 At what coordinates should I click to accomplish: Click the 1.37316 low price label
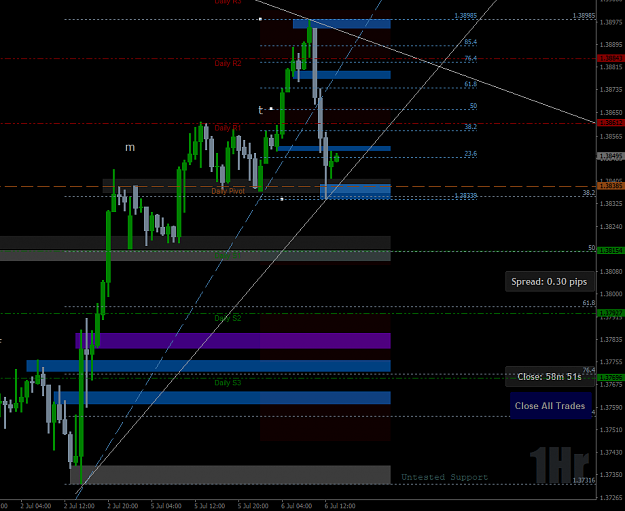coord(584,481)
